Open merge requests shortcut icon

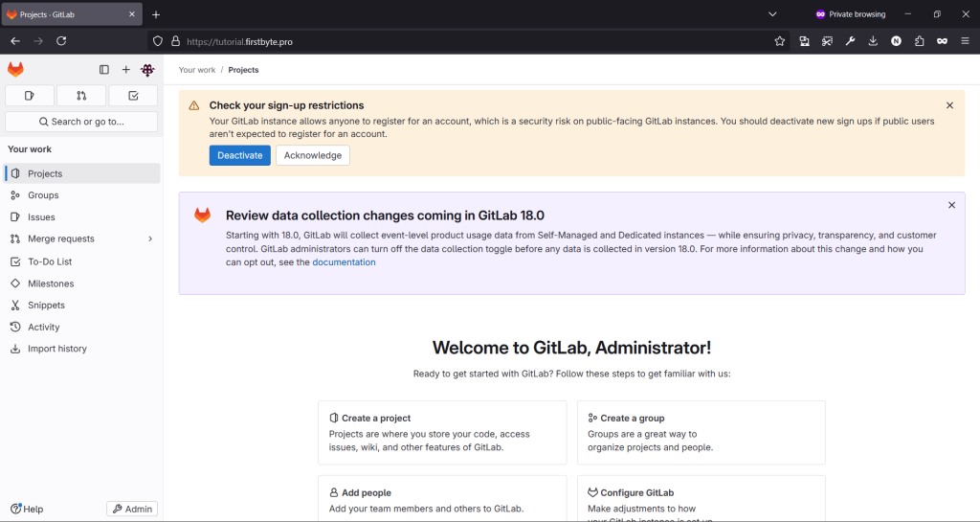(81, 96)
